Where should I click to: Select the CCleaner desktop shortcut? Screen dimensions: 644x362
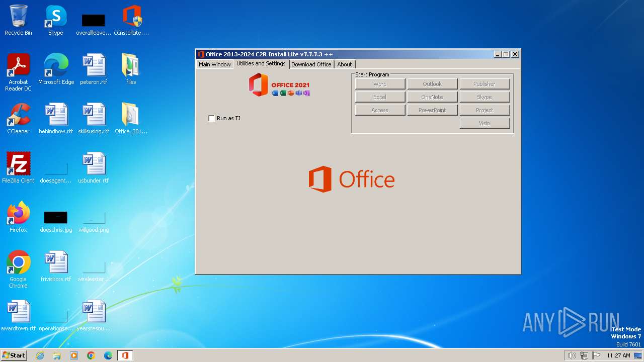[18, 119]
